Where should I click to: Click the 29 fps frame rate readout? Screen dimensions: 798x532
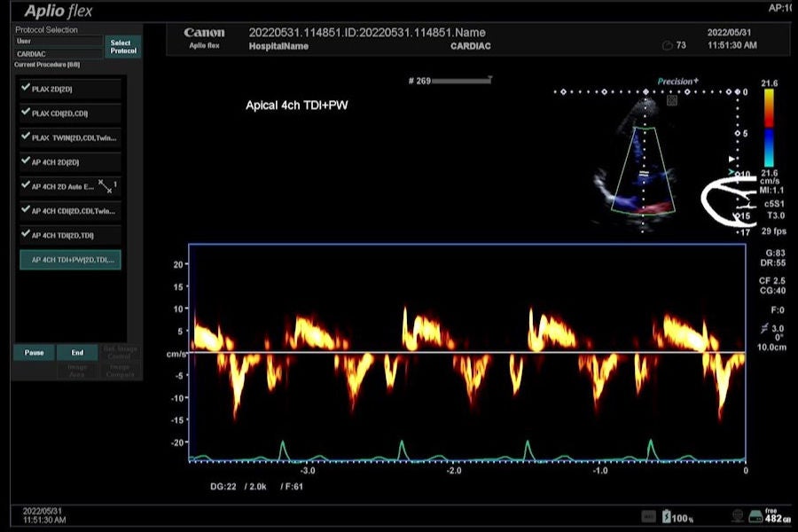773,231
